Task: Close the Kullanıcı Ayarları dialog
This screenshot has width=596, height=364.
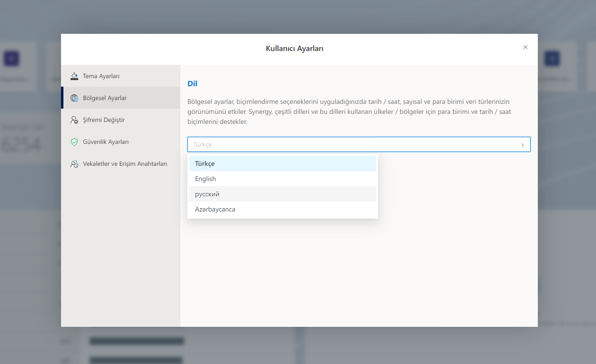Action: click(x=525, y=47)
